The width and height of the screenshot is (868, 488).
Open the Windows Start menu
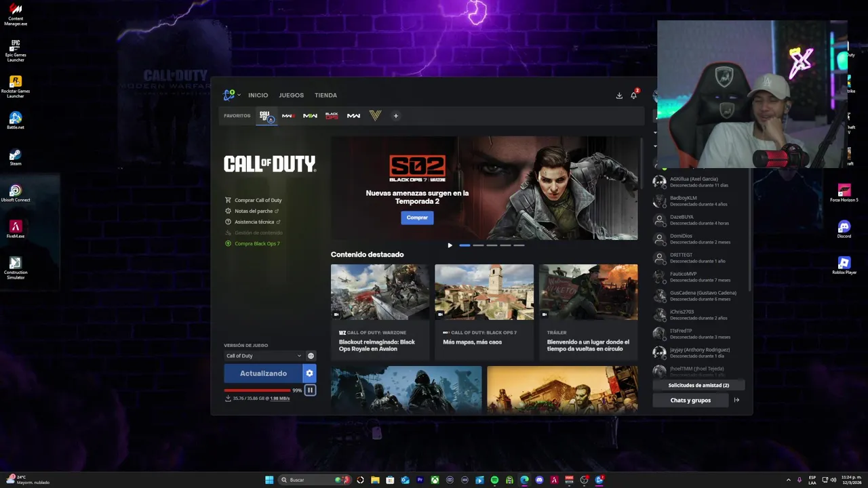[269, 480]
